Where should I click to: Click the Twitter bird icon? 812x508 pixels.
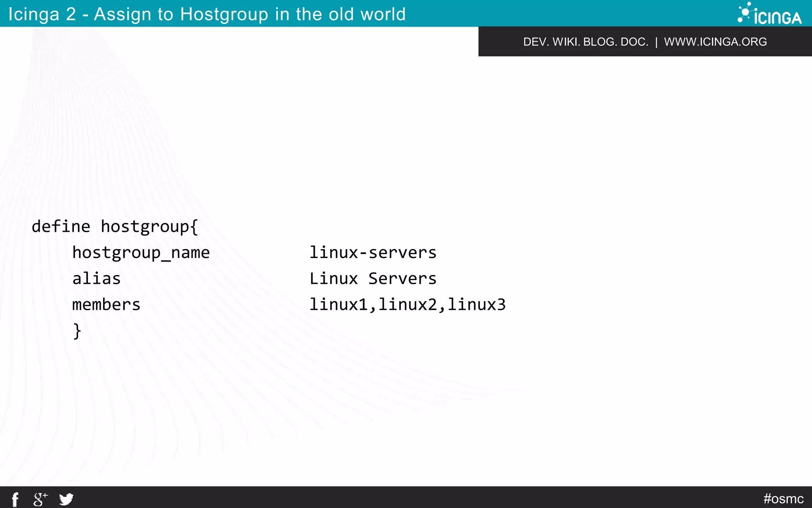(x=66, y=499)
